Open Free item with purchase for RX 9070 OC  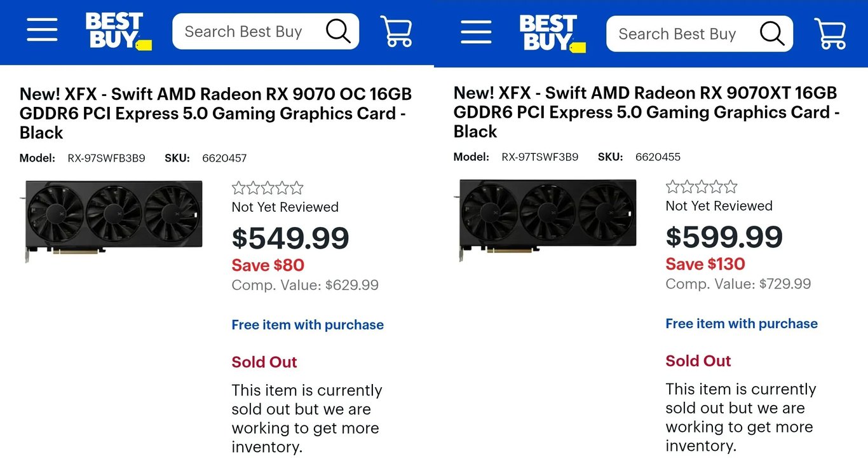308,325
